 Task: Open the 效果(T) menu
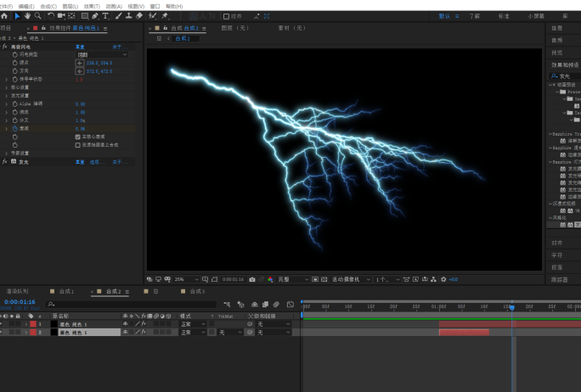coord(92,5)
